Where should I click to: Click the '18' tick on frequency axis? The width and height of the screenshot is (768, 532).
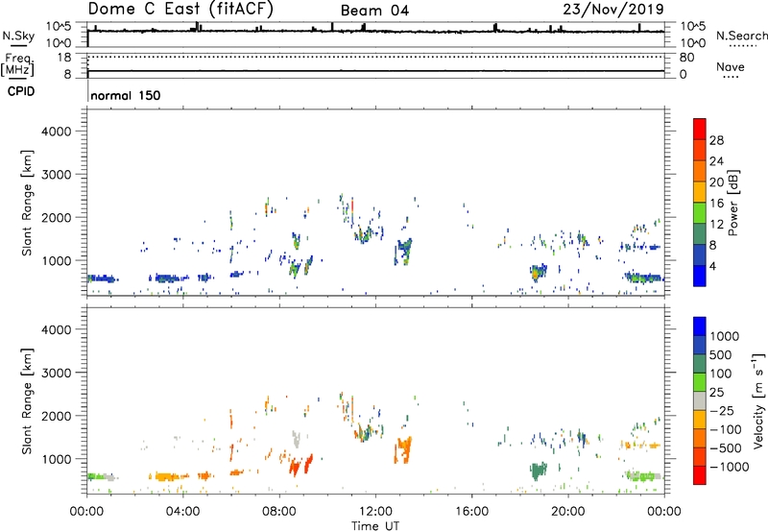(64, 58)
